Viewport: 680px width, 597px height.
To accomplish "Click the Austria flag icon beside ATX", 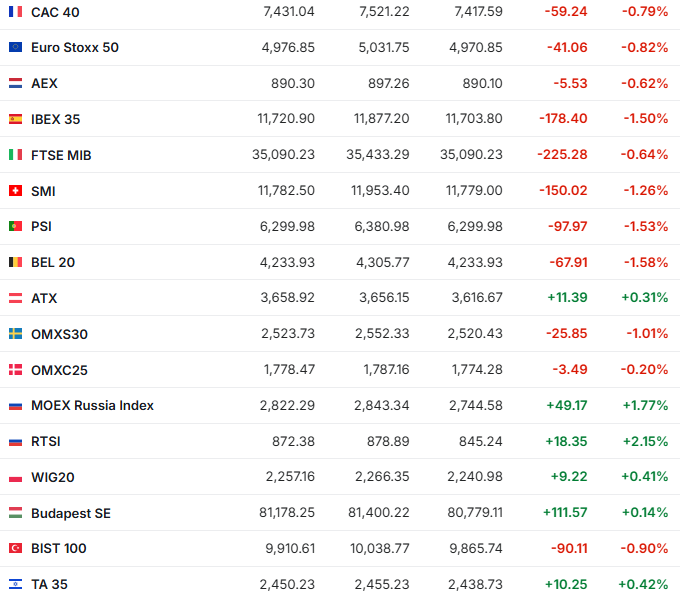I will click(15, 298).
